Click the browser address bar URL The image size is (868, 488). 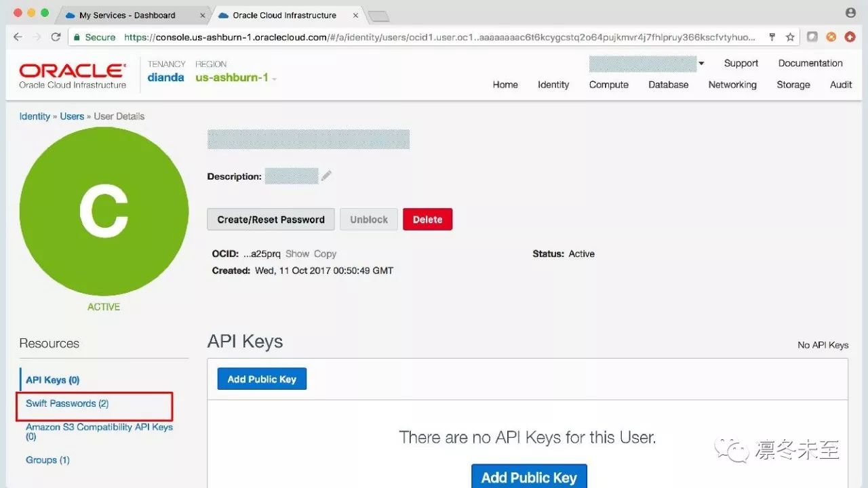[x=439, y=37]
